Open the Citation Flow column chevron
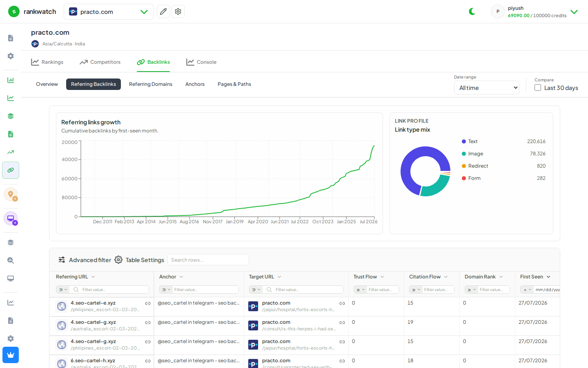588x368 pixels. 446,277
